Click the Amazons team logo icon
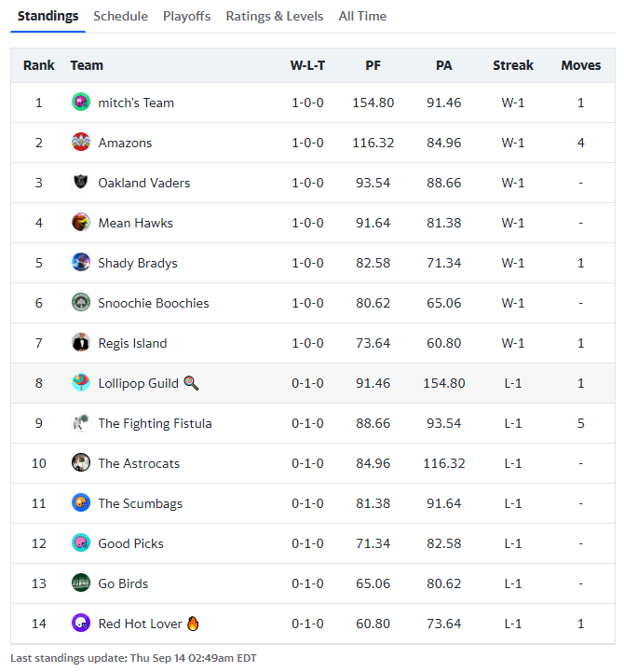 (x=81, y=143)
